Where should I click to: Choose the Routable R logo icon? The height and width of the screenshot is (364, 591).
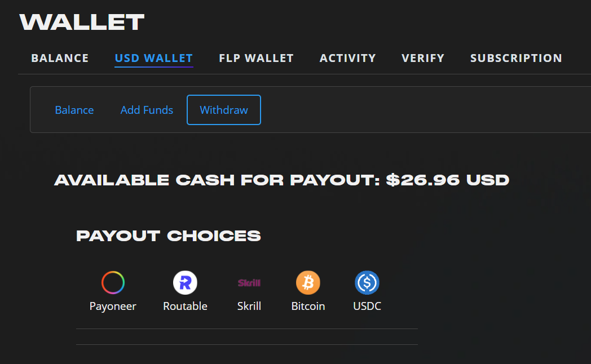click(x=185, y=282)
